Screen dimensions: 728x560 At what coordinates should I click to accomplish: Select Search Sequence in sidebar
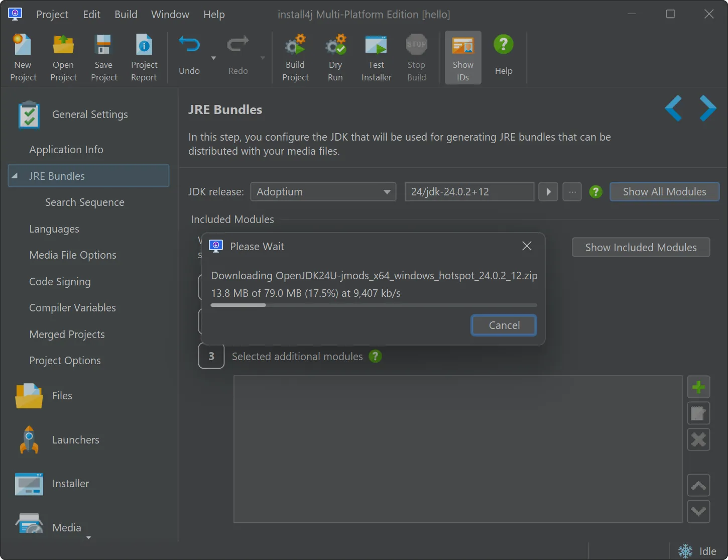pyautogui.click(x=85, y=202)
